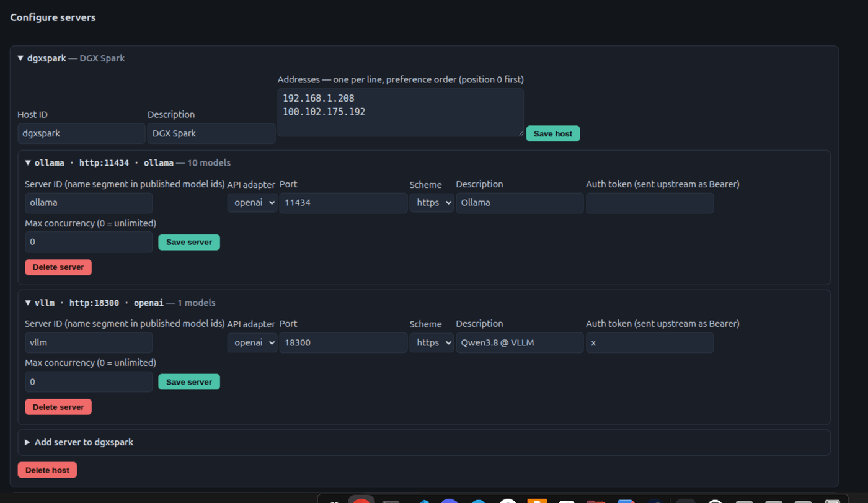Edit Server ID field containing vllm
This screenshot has height=503, width=868.
[x=89, y=342]
